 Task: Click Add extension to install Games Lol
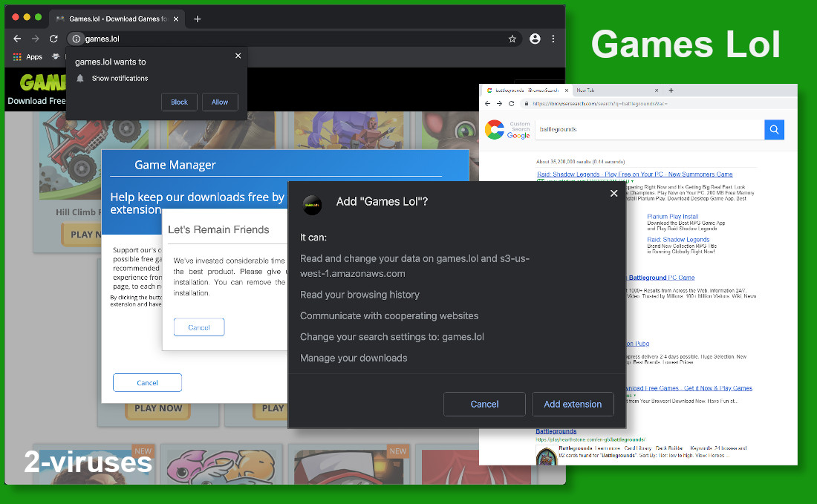573,404
